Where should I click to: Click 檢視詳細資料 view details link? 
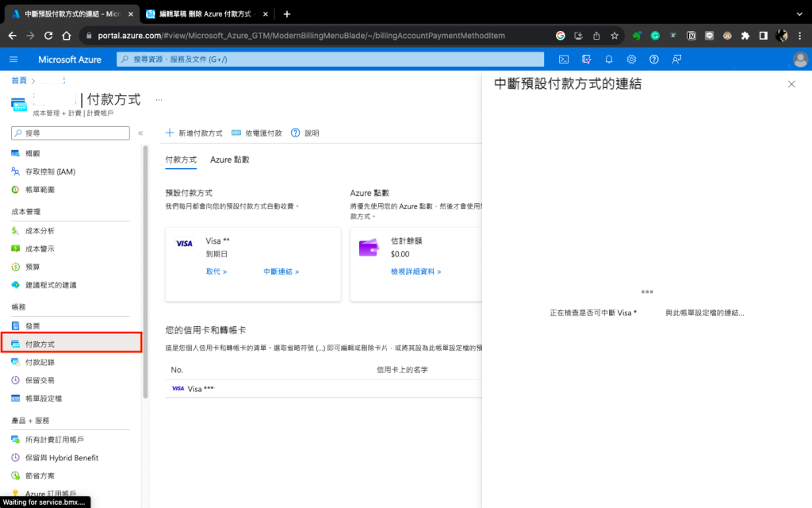point(416,271)
